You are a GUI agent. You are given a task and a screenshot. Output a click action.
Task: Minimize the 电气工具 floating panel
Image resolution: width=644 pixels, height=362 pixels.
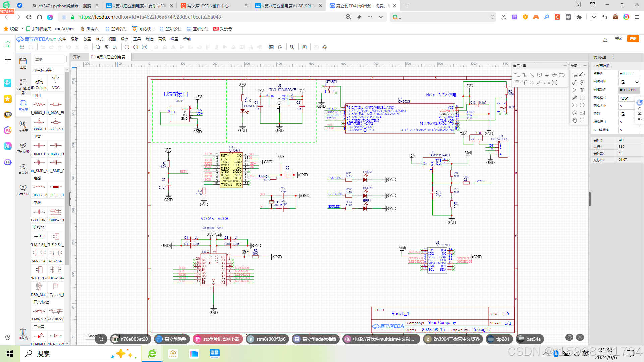[565, 66]
